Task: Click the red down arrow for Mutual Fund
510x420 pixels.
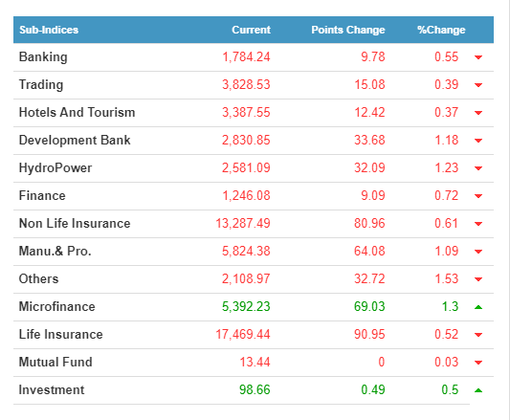Action: point(478,363)
